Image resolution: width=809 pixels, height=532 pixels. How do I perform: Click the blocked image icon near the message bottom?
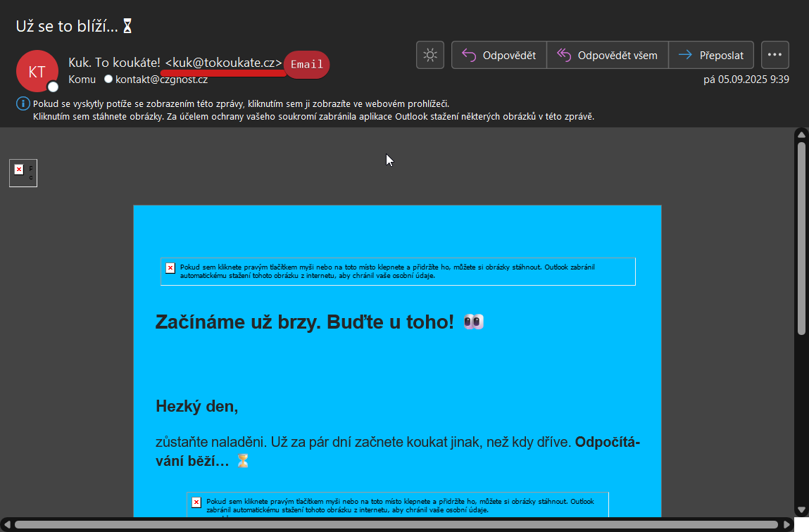pyautogui.click(x=196, y=502)
